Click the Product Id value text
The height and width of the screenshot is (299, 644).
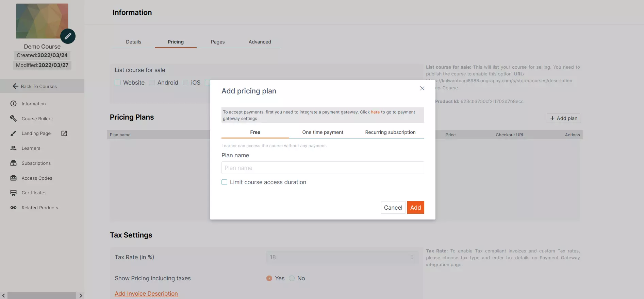[x=492, y=101]
